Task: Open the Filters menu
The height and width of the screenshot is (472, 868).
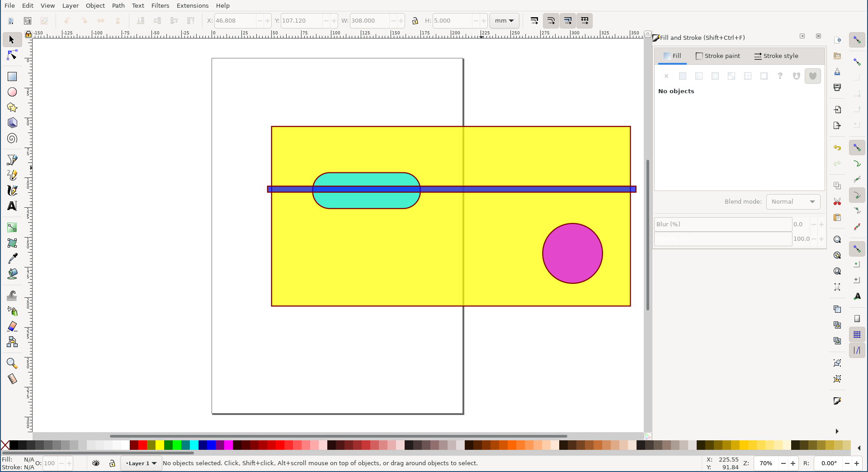Action: click(160, 5)
